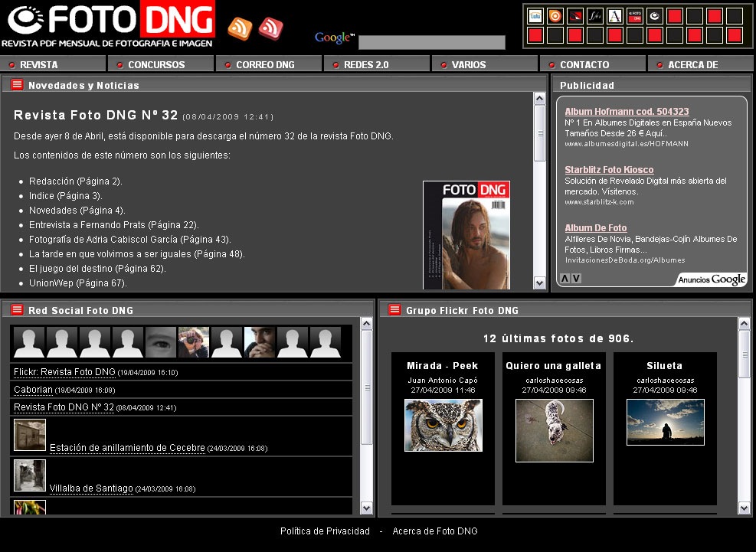This screenshot has width=756, height=552.
Task: Open the REVISTA menu
Action: tap(53, 64)
